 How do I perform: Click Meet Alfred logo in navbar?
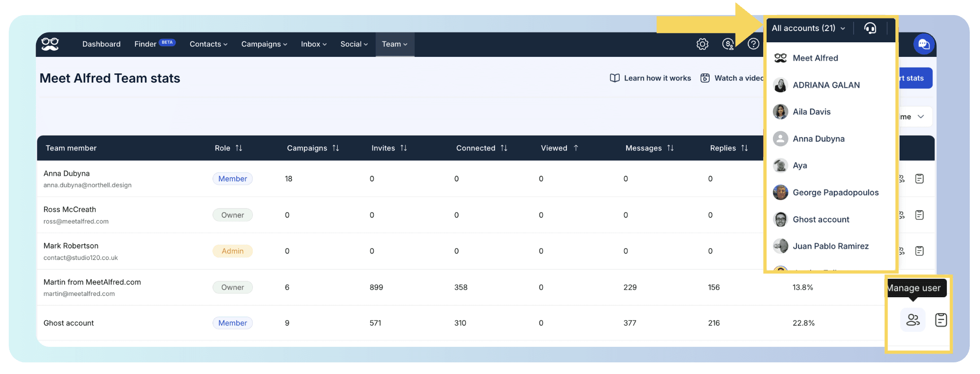point(50,44)
